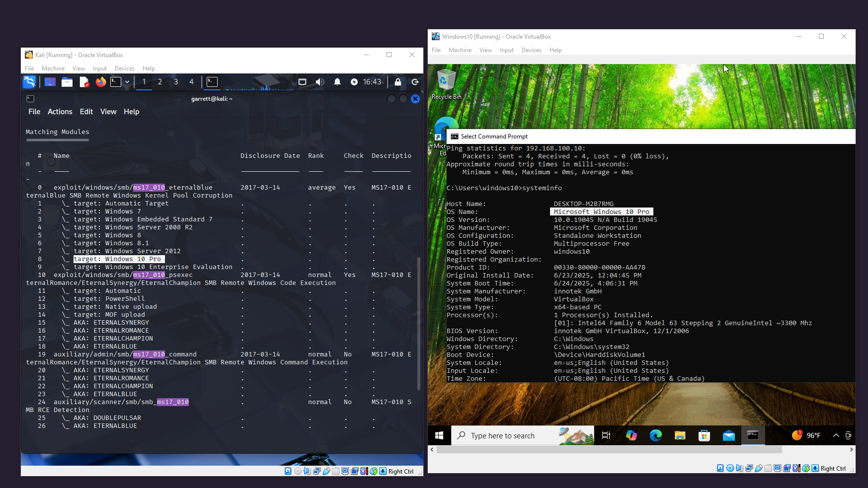This screenshot has height=488, width=868.
Task: Open Devices menu in Kali VirtualBox window
Action: click(x=125, y=69)
